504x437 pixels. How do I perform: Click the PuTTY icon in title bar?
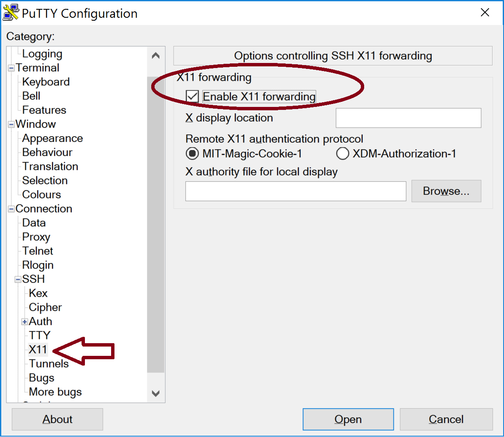11,13
